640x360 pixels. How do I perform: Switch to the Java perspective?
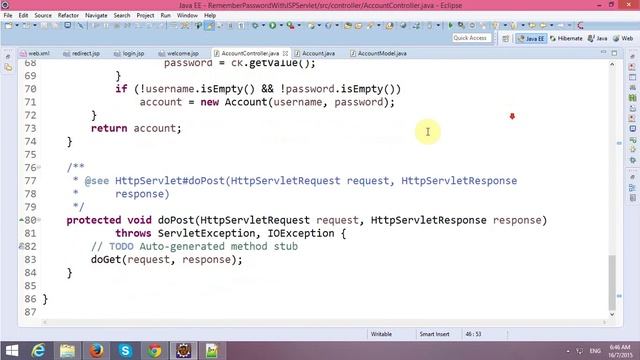(598, 38)
